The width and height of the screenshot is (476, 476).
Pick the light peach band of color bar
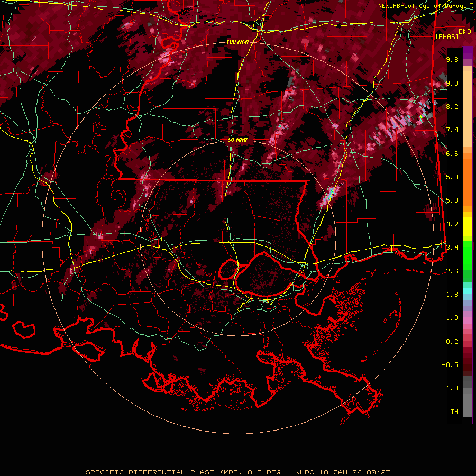pyautogui.click(x=467, y=109)
